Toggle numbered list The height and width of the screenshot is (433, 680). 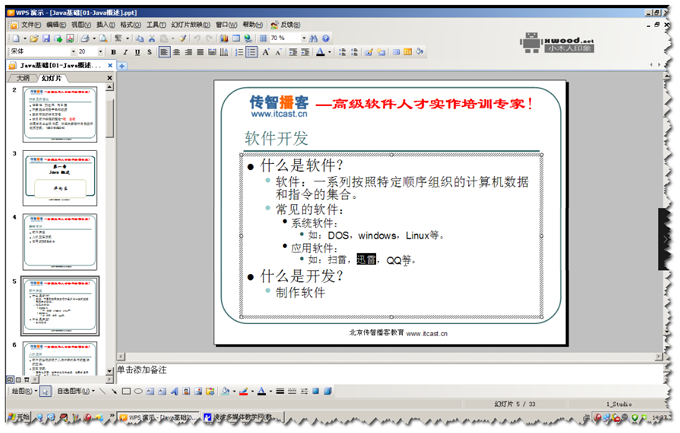pos(239,52)
